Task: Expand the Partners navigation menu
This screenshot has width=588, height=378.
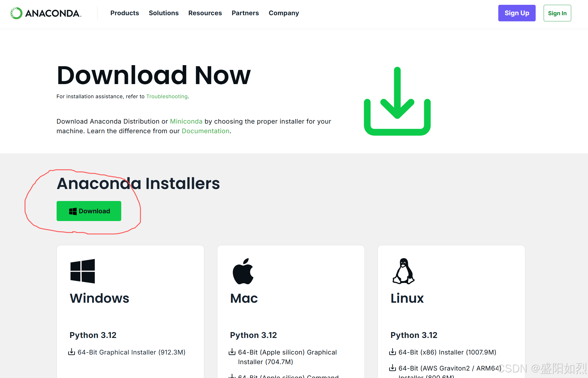Action: click(245, 13)
